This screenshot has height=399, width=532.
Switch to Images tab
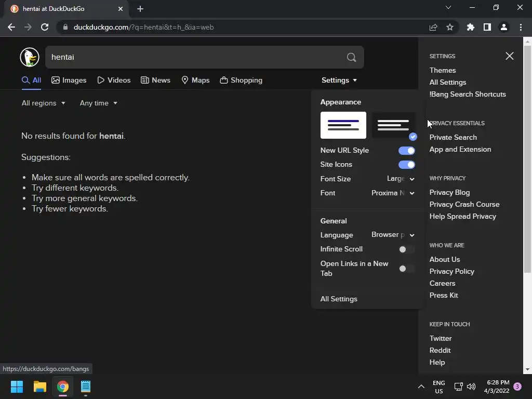(x=69, y=81)
